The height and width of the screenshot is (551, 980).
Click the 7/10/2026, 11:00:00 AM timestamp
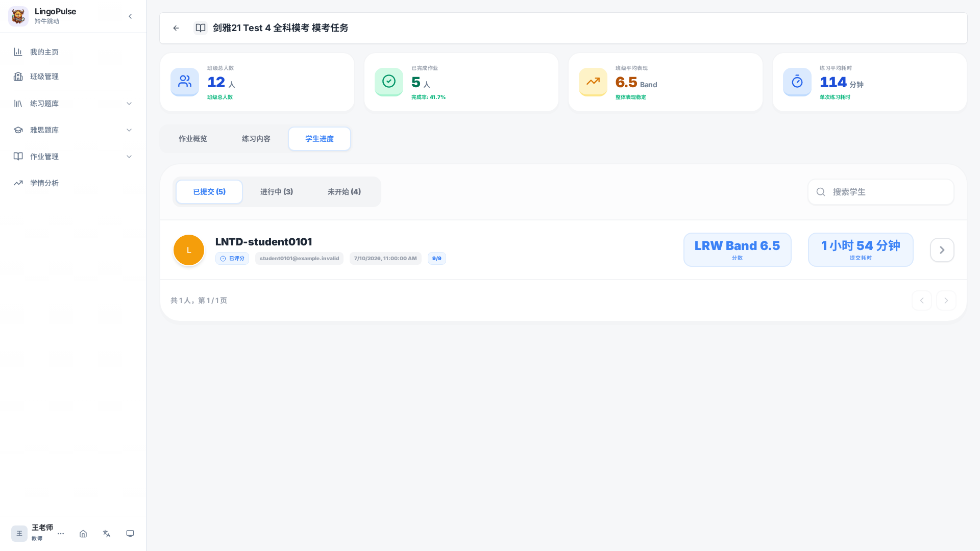(385, 259)
